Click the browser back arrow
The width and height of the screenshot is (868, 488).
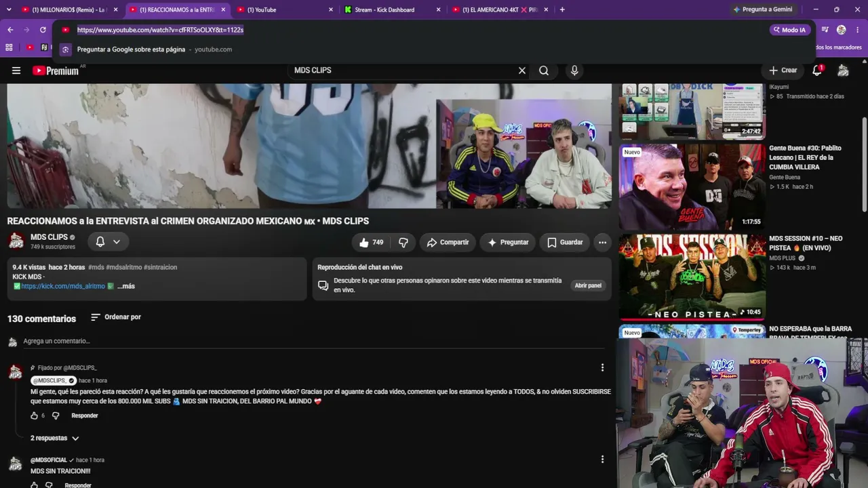click(10, 30)
